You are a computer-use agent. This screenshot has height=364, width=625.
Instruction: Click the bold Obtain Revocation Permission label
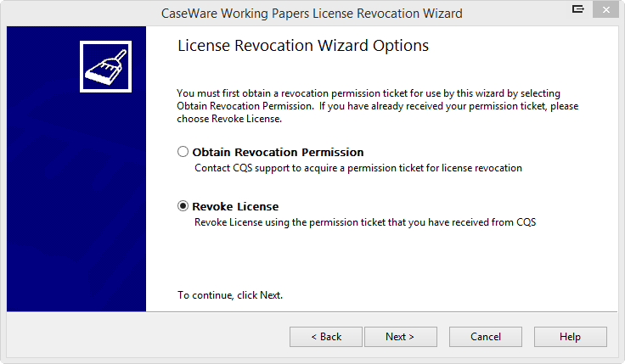[x=278, y=153]
